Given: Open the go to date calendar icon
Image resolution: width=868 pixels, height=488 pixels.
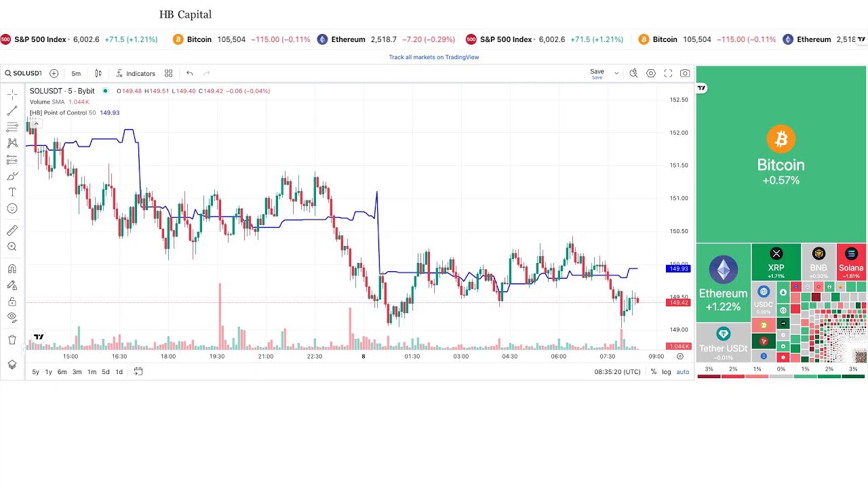Looking at the screenshot, I should click(x=138, y=371).
